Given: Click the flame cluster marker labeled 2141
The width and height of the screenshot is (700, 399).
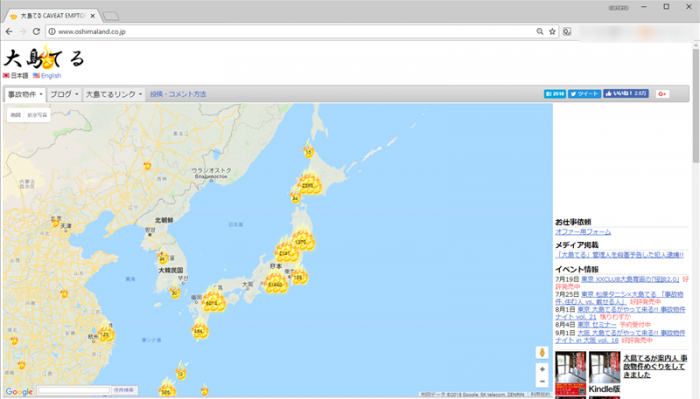Looking at the screenshot, I should [287, 251].
